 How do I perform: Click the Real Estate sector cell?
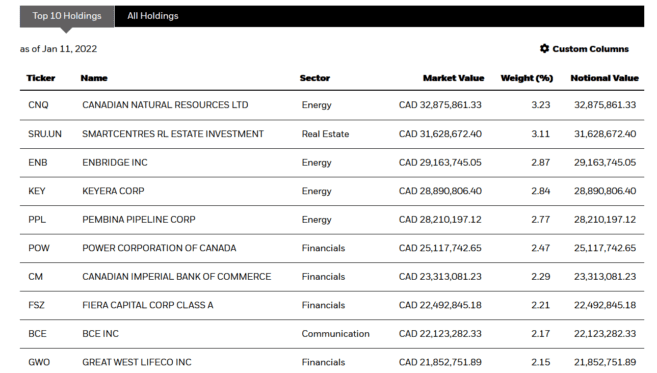click(325, 134)
